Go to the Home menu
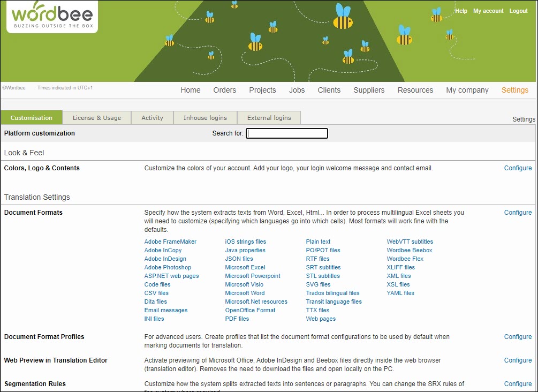Screen dimensions: 538x392 pyautogui.click(x=190, y=90)
